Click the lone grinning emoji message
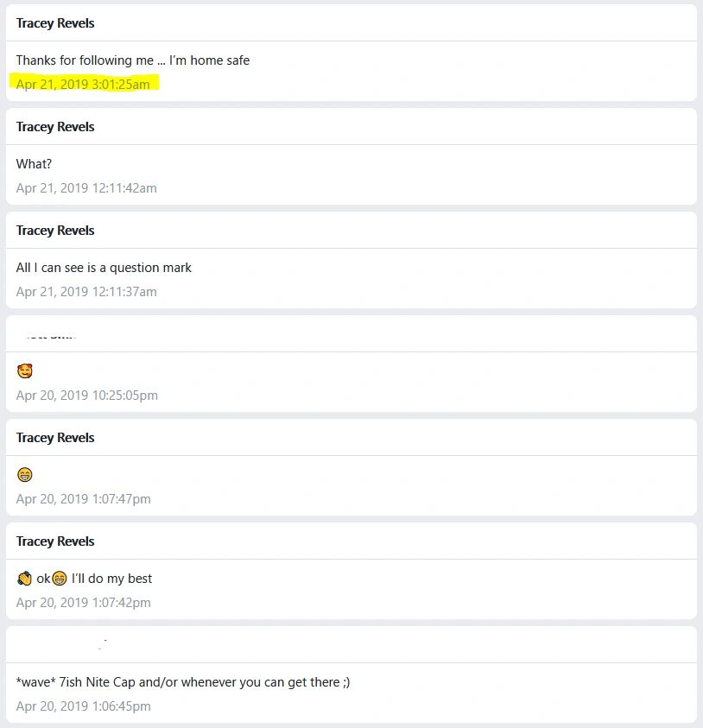Image resolution: width=703 pixels, height=728 pixels. pos(24,474)
